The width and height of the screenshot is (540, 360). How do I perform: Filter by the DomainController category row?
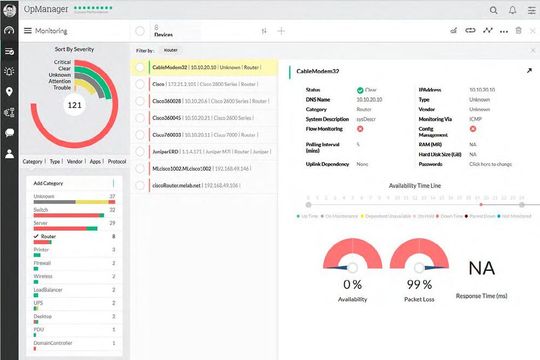tap(74, 346)
